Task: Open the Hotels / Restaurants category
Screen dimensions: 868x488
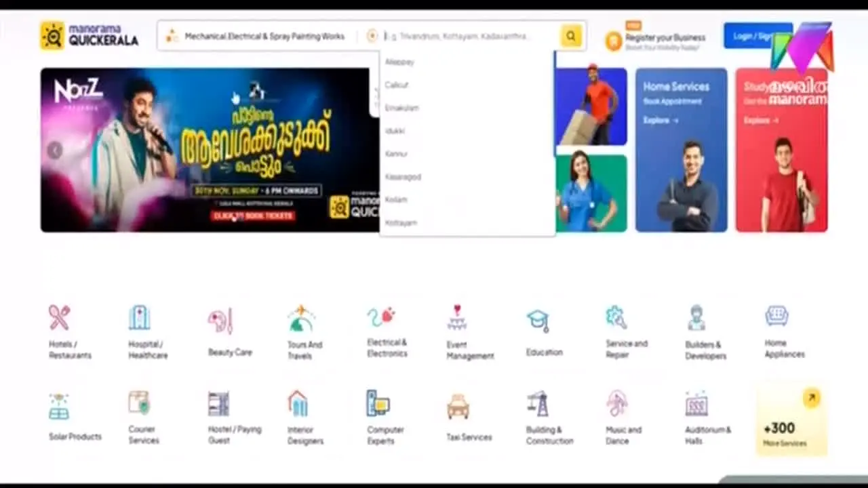Action: click(70, 332)
